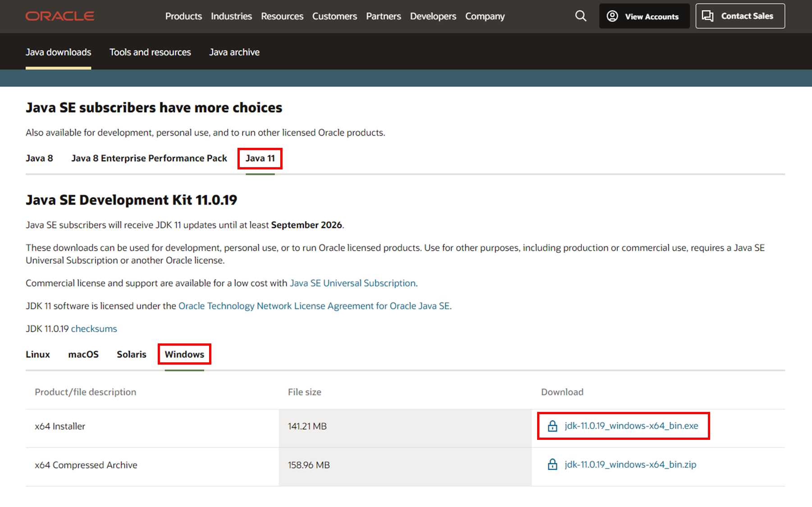Open Oracle Technology Network License Agreement link
The height and width of the screenshot is (507, 812).
314,306
